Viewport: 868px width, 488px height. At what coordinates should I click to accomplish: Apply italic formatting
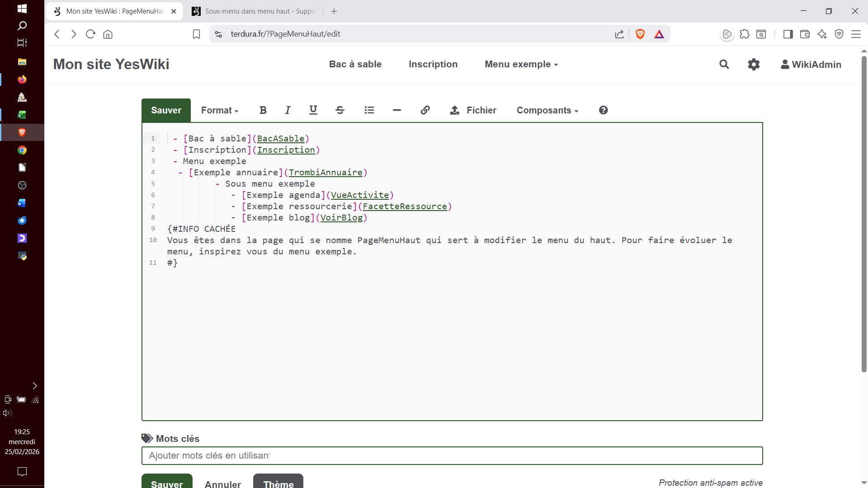288,110
